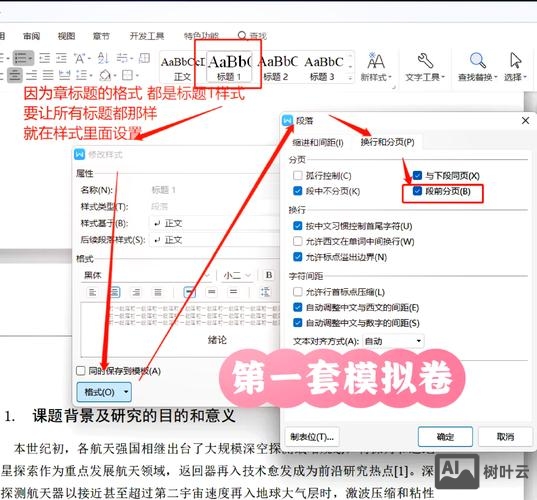Screen dimensions: 537x500
Task: Open 文字工具 wrench tool
Action: [x=425, y=67]
